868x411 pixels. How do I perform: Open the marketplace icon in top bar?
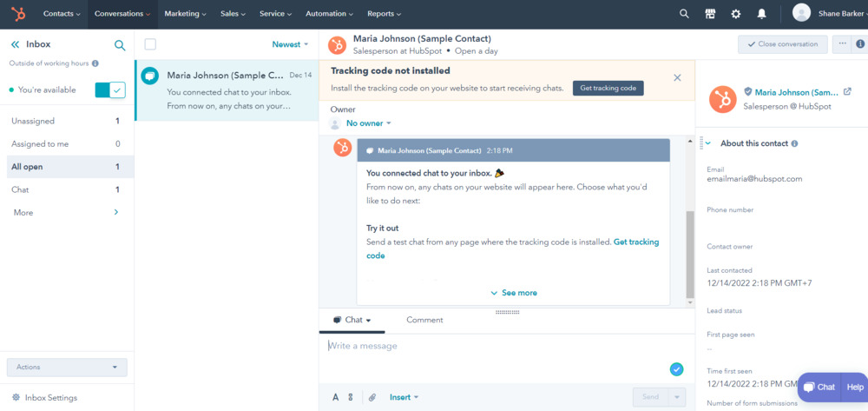point(710,14)
